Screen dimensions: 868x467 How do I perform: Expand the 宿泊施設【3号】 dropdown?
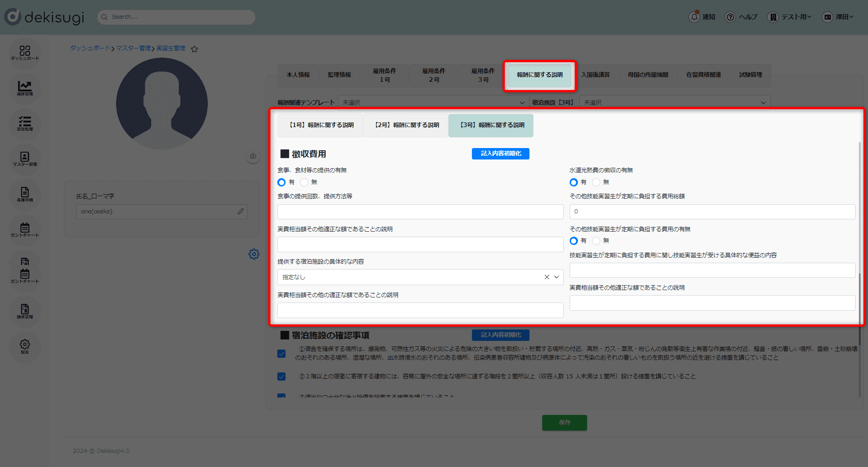(x=674, y=103)
